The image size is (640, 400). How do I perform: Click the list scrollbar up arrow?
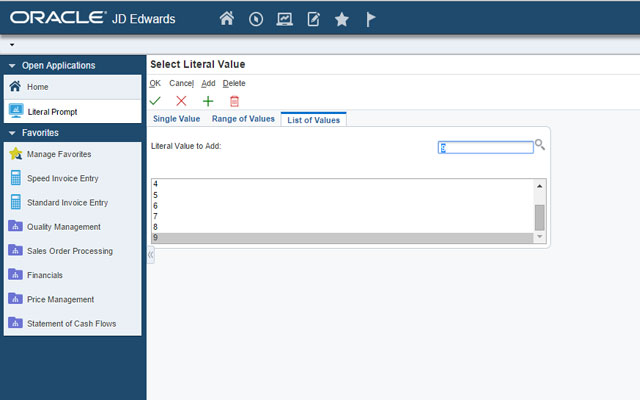click(x=540, y=186)
